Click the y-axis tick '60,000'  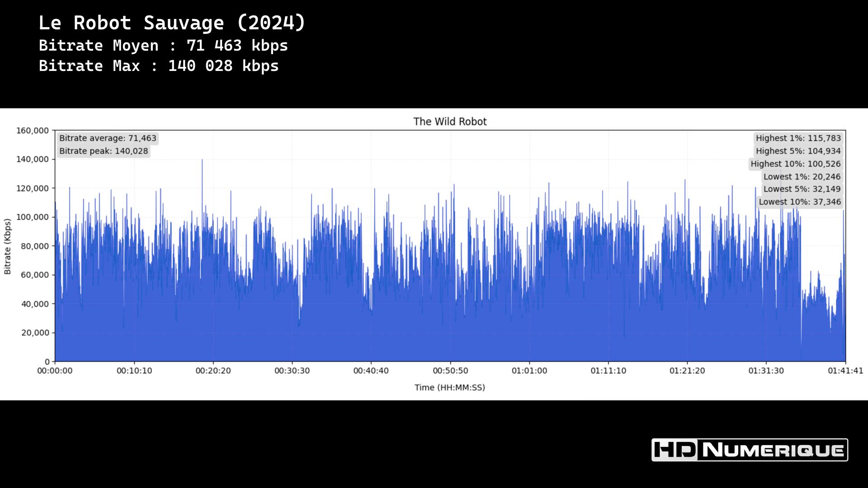click(x=35, y=275)
